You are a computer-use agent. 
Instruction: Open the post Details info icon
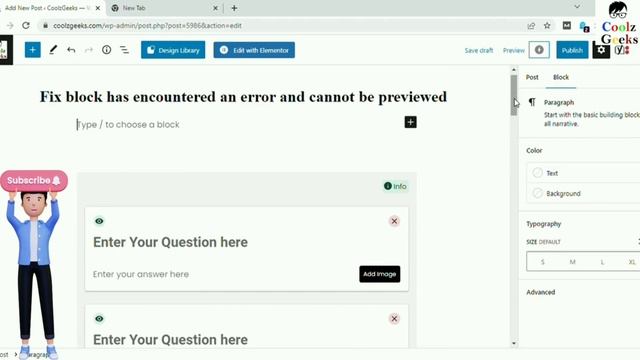107,50
